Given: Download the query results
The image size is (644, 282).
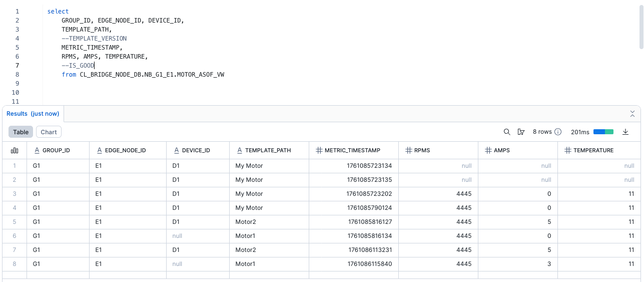Looking at the screenshot, I should 625,132.
